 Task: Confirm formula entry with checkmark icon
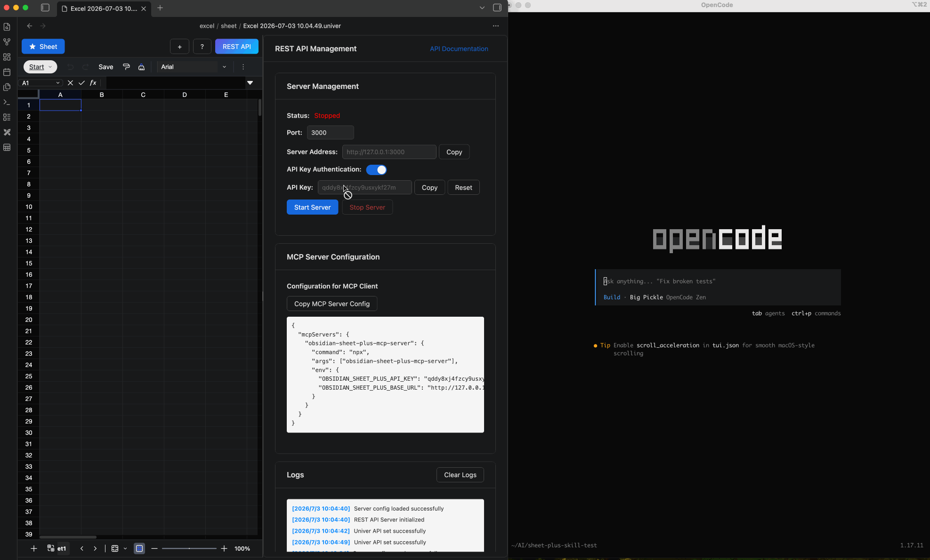(x=81, y=83)
